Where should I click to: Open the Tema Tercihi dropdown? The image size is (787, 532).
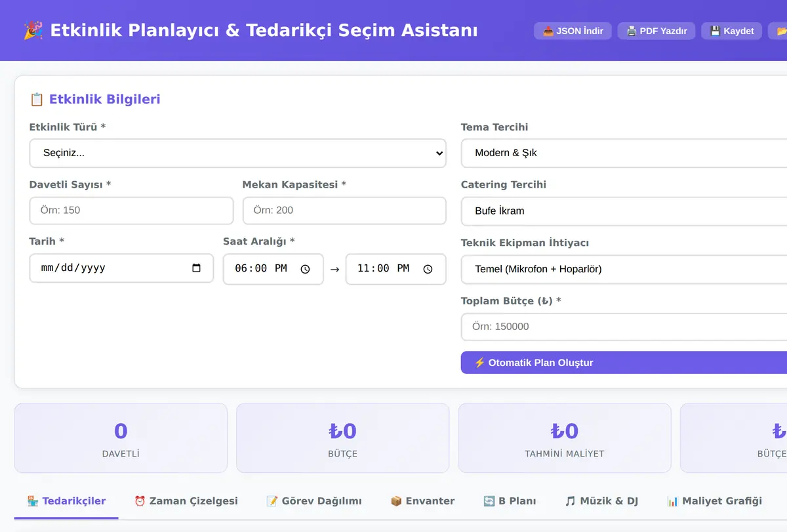click(x=624, y=153)
